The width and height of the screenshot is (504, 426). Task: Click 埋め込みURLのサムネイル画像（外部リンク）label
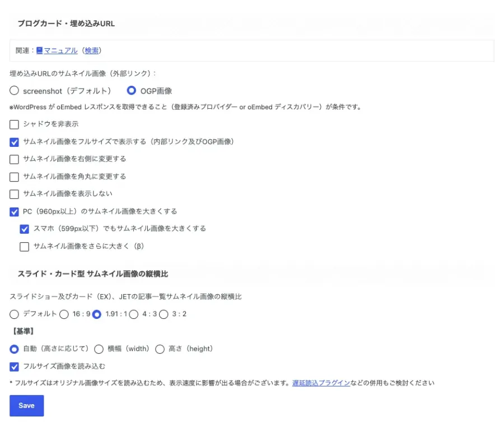(x=83, y=73)
